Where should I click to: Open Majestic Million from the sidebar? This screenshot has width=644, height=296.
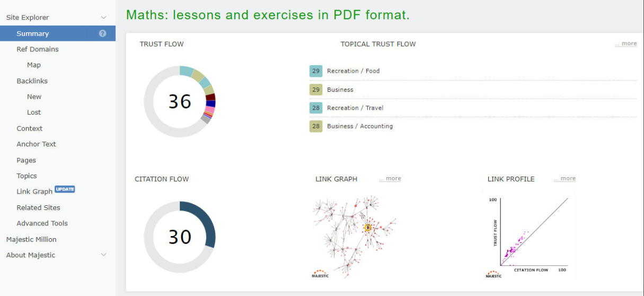pos(31,240)
